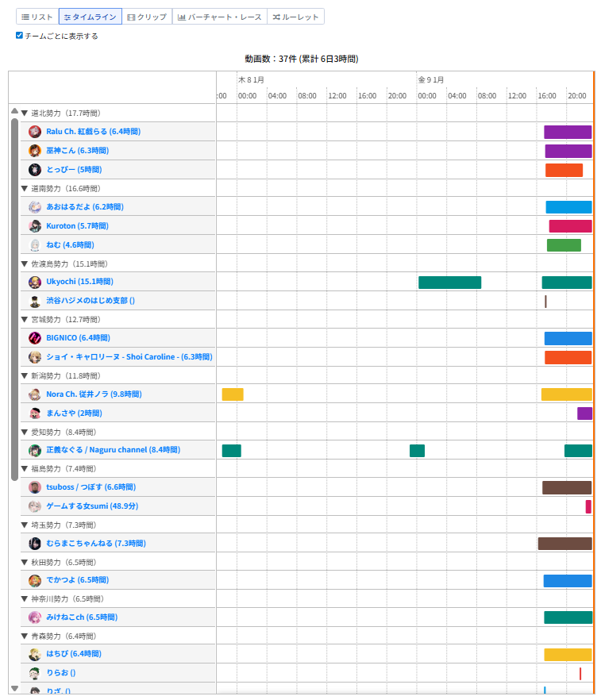Collapse 道北勢力 group
Screen dimensions: 601x700
pyautogui.click(x=25, y=113)
